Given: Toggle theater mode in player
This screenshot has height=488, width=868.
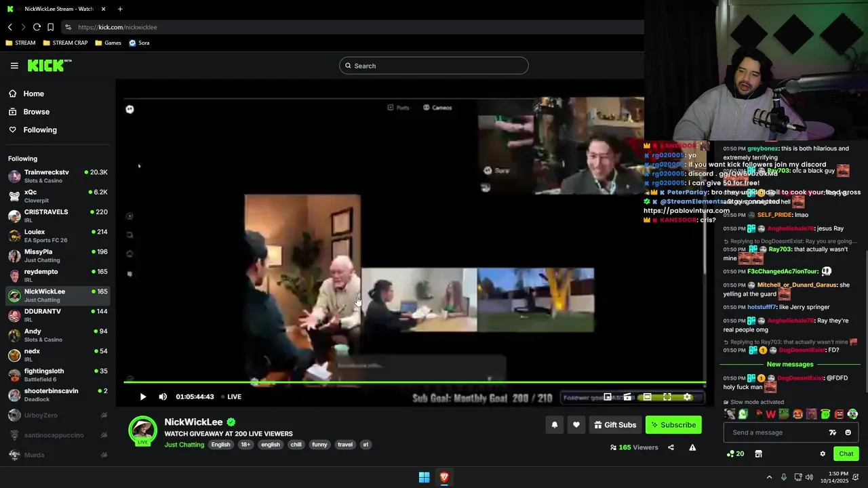Looking at the screenshot, I should [647, 396].
